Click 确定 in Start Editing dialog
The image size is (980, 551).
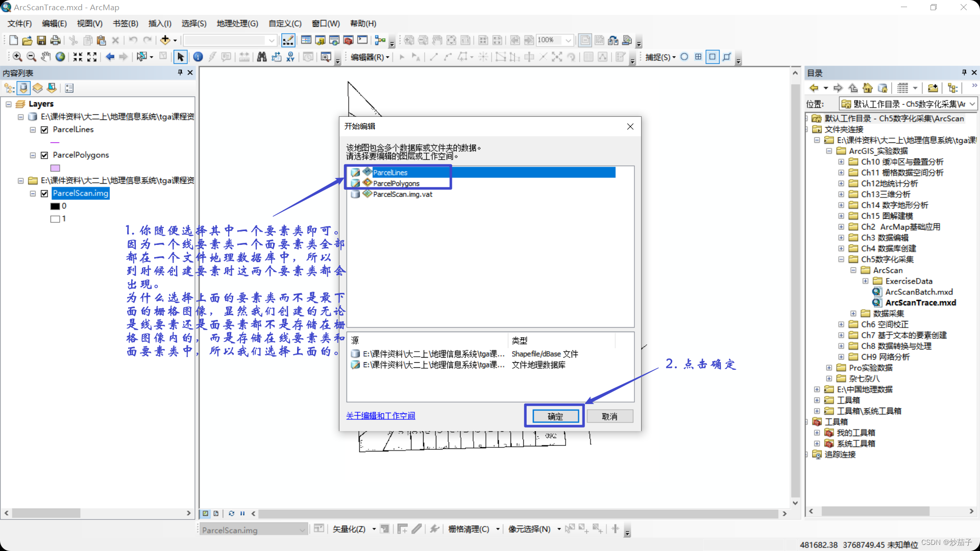(x=555, y=416)
